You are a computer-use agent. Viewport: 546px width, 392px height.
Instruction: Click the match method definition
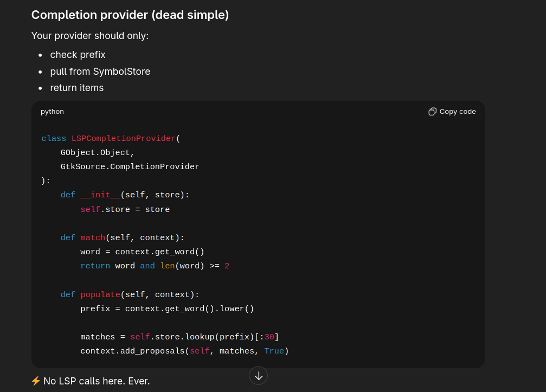[92, 238]
